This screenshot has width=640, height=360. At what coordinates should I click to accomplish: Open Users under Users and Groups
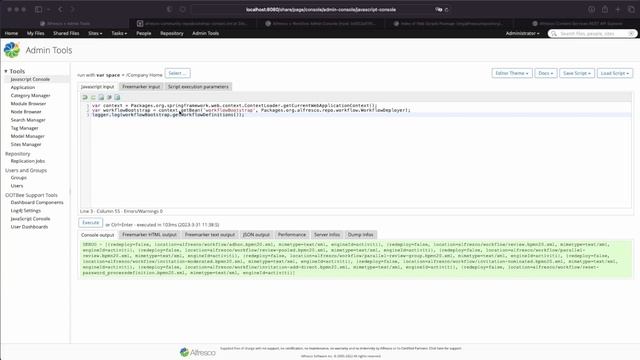[17, 186]
